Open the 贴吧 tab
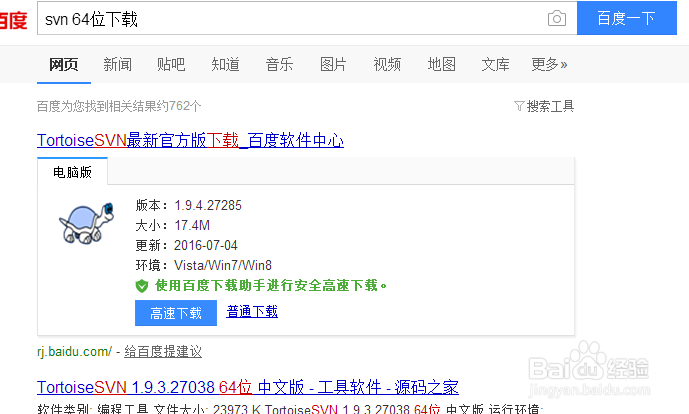Image resolution: width=689 pixels, height=414 pixels. [171, 65]
